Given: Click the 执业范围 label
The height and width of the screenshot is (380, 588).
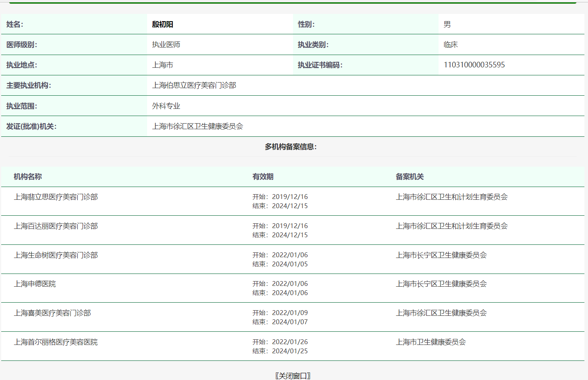Looking at the screenshot, I should coord(22,106).
